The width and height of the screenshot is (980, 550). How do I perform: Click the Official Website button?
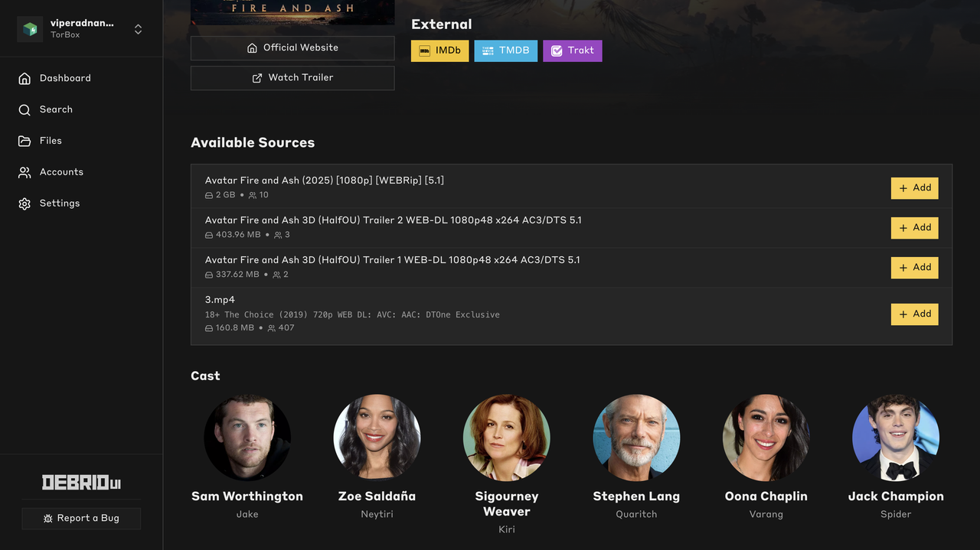(x=292, y=47)
